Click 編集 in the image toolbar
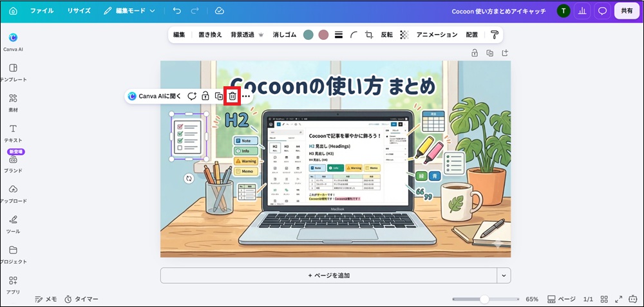644x307 pixels. tap(179, 35)
